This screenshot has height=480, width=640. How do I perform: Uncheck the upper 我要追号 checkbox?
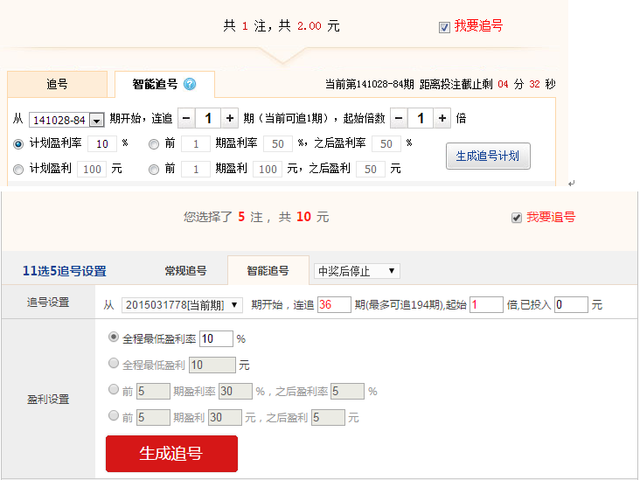click(x=444, y=27)
